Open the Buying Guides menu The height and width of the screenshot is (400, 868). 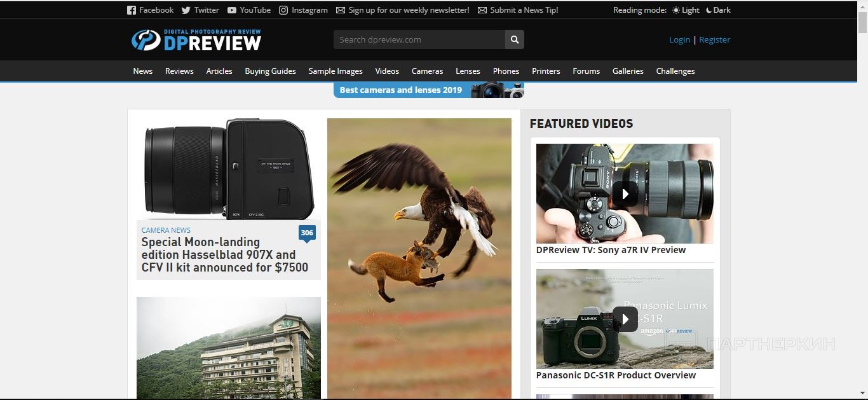(x=270, y=71)
